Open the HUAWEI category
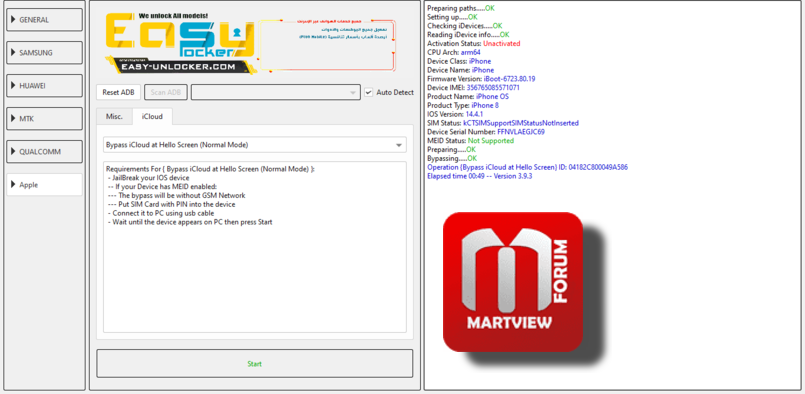Image resolution: width=805 pixels, height=394 pixels. 44,86
